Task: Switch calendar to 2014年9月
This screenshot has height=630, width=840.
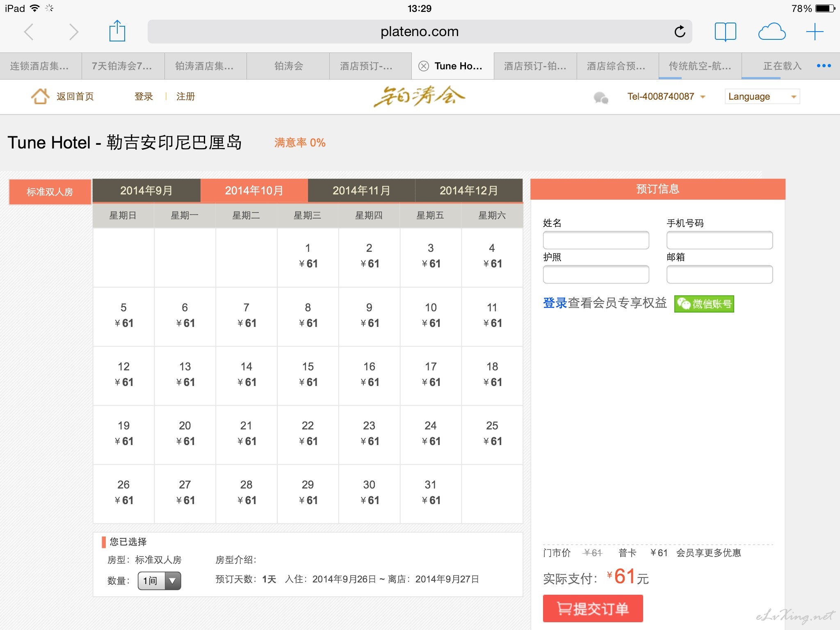Action: 146,190
